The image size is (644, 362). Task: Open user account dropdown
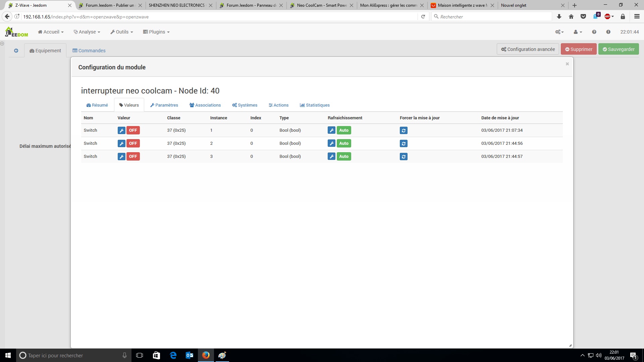pyautogui.click(x=578, y=32)
